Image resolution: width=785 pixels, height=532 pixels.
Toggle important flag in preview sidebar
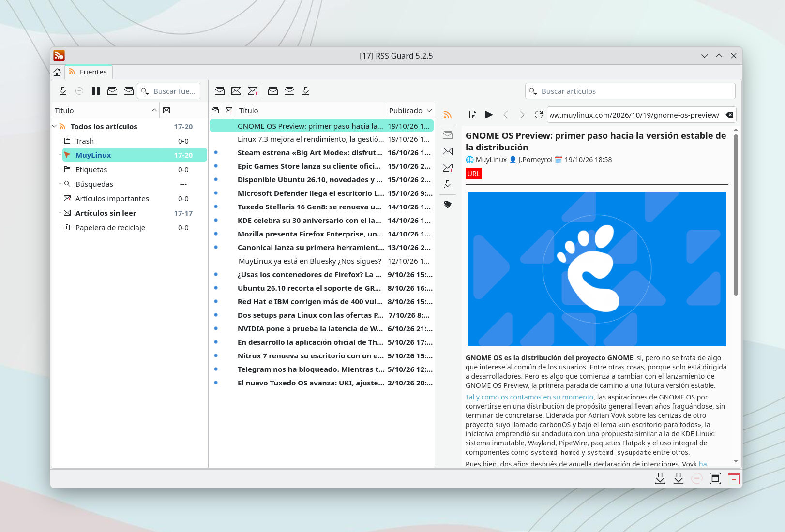[x=448, y=168]
